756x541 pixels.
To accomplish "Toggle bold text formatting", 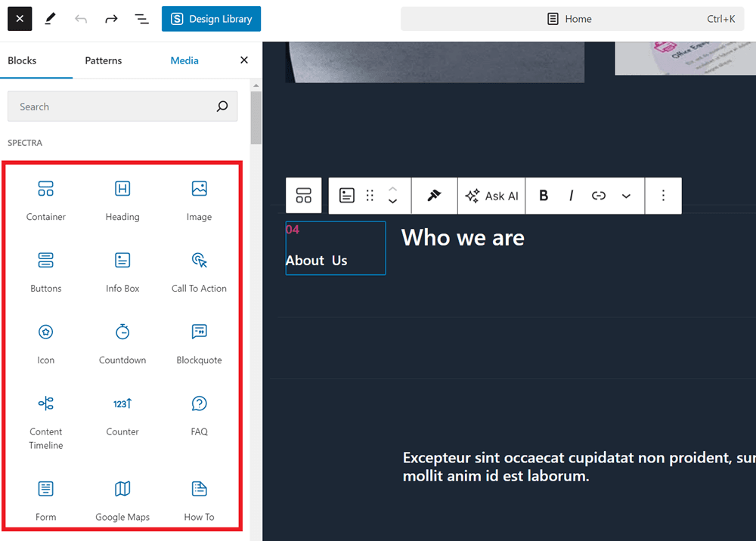I will 544,196.
